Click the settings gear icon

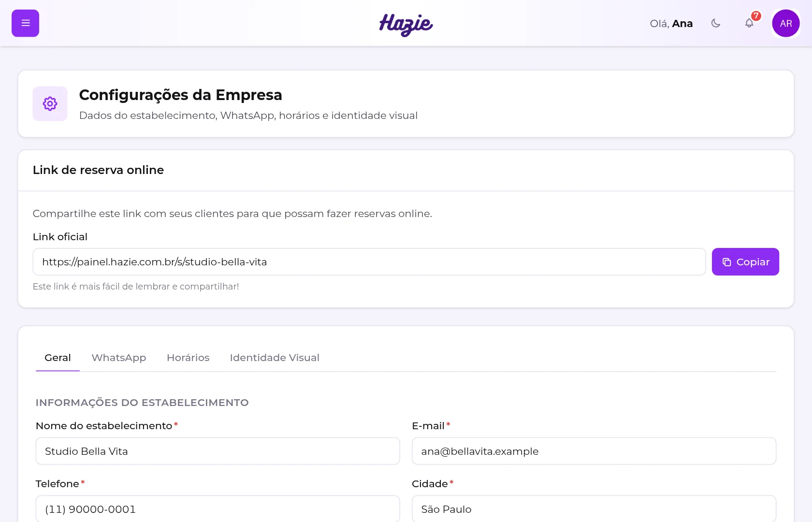point(50,104)
